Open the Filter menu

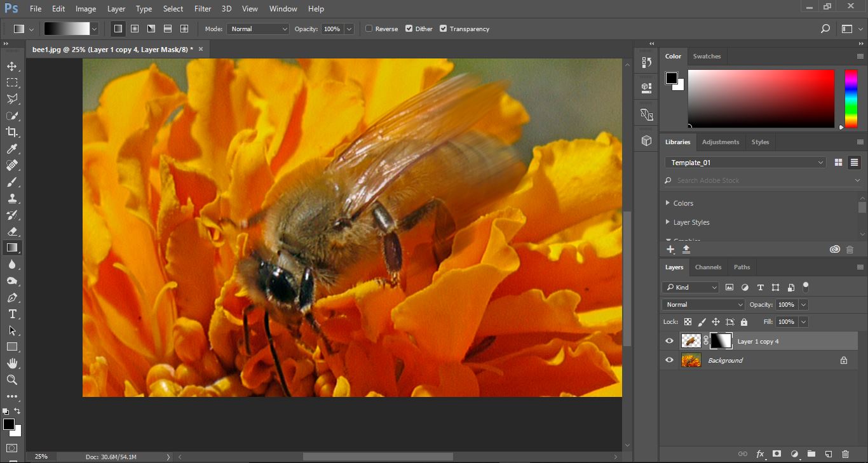(203, 9)
